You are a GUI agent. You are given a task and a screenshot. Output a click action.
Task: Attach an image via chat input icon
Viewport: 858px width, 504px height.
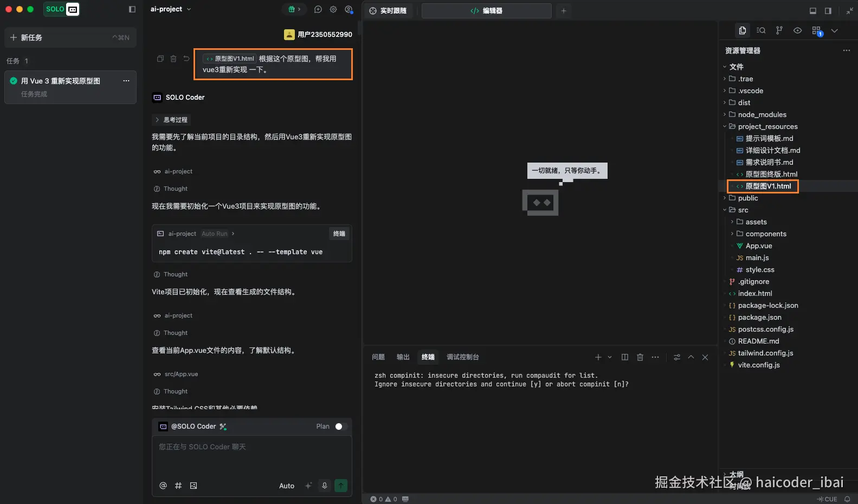tap(193, 486)
